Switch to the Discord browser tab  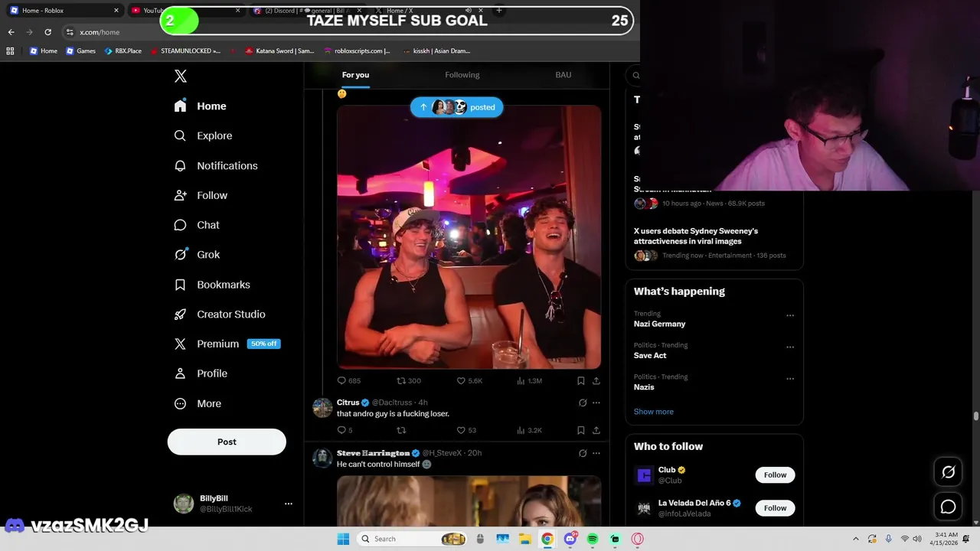pyautogui.click(x=306, y=11)
